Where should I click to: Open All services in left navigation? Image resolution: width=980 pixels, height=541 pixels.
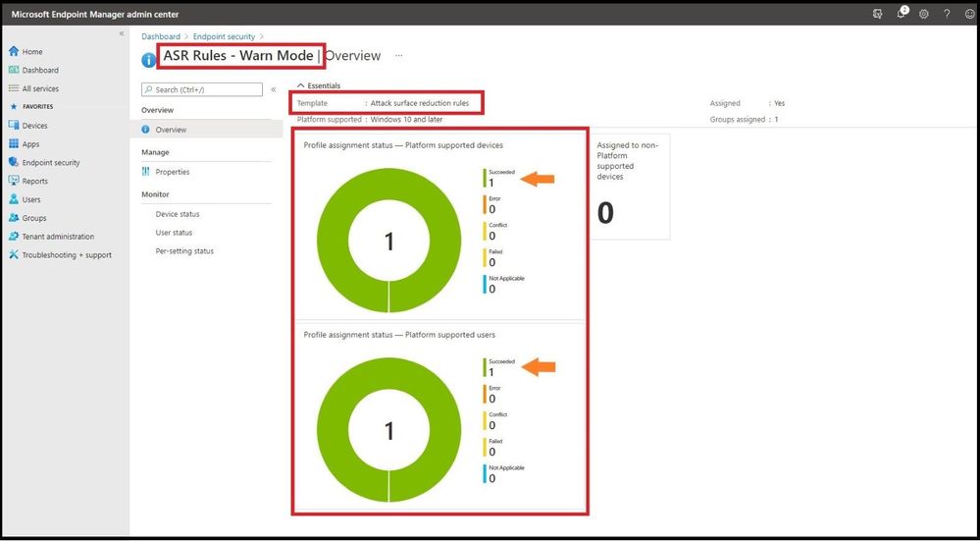pyautogui.click(x=40, y=88)
